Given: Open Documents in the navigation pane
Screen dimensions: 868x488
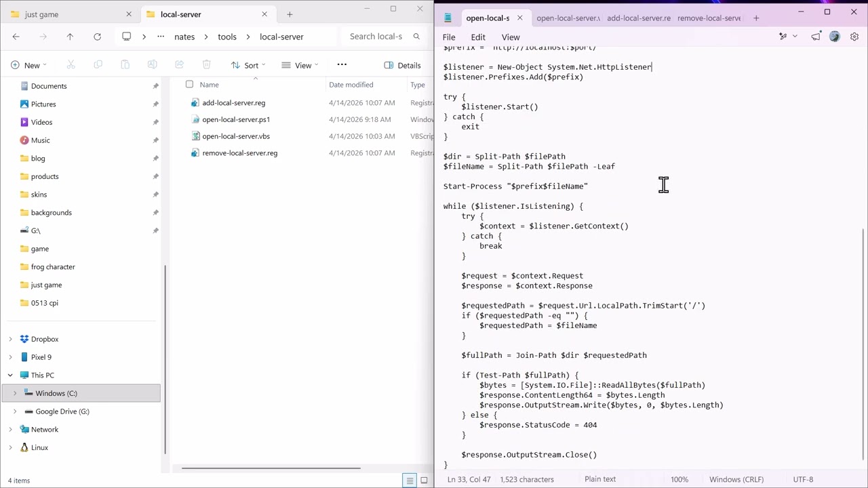Looking at the screenshot, I should pos(49,86).
